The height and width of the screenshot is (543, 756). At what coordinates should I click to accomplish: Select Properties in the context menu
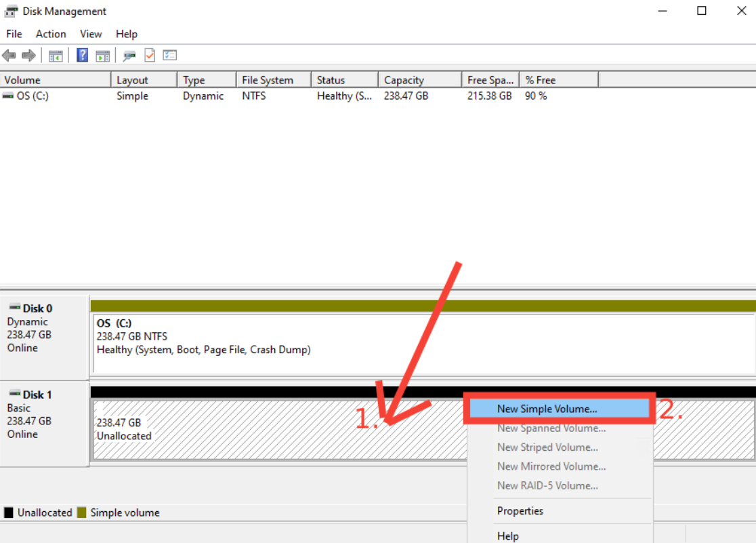pos(520,511)
